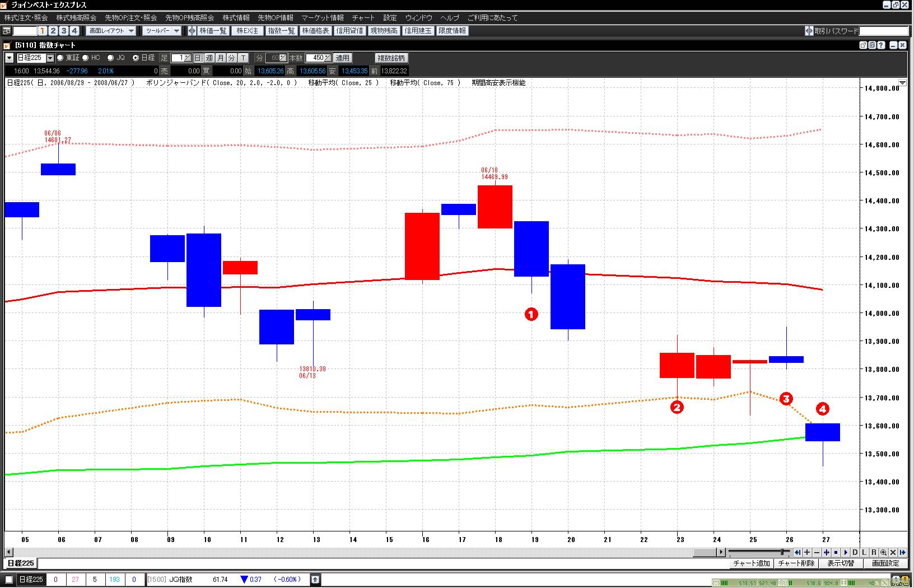Viewport: 914px width, 588px height.
Task: Open the マーケット情報 menu
Action: 322,18
